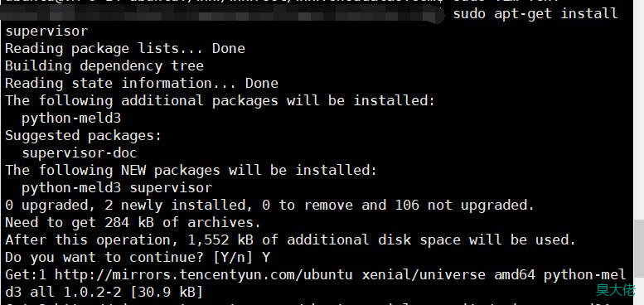Click the 'd3 all 1.0.2-2 [30.9 kB]' line
This screenshot has width=644, height=305.
(104, 293)
